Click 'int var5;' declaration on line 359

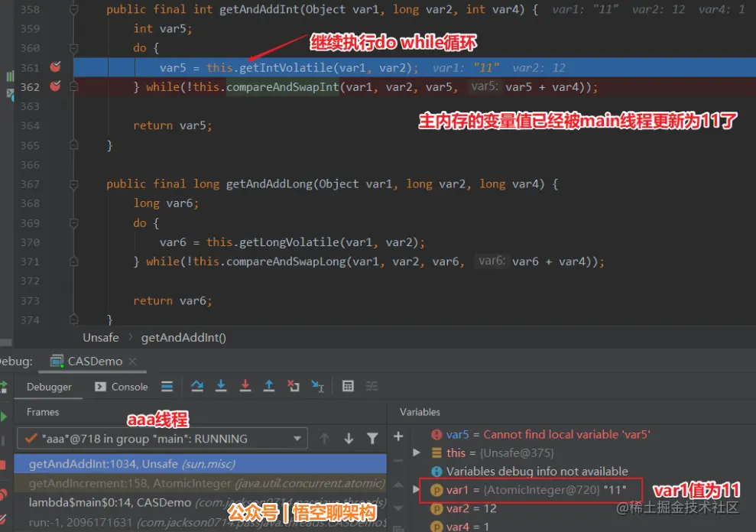click(163, 28)
